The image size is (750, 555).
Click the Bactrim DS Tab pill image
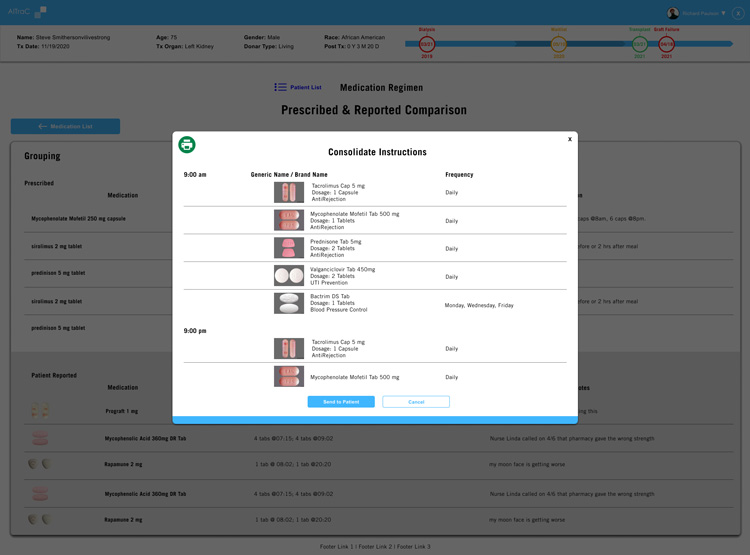(x=289, y=303)
